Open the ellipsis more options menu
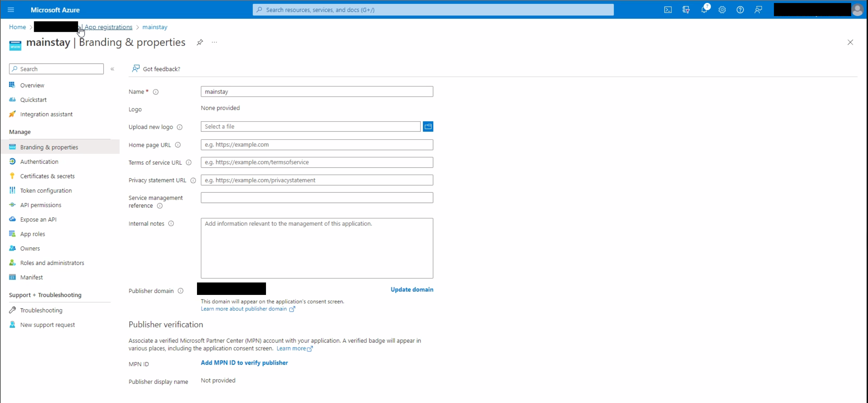868x403 pixels. tap(214, 42)
